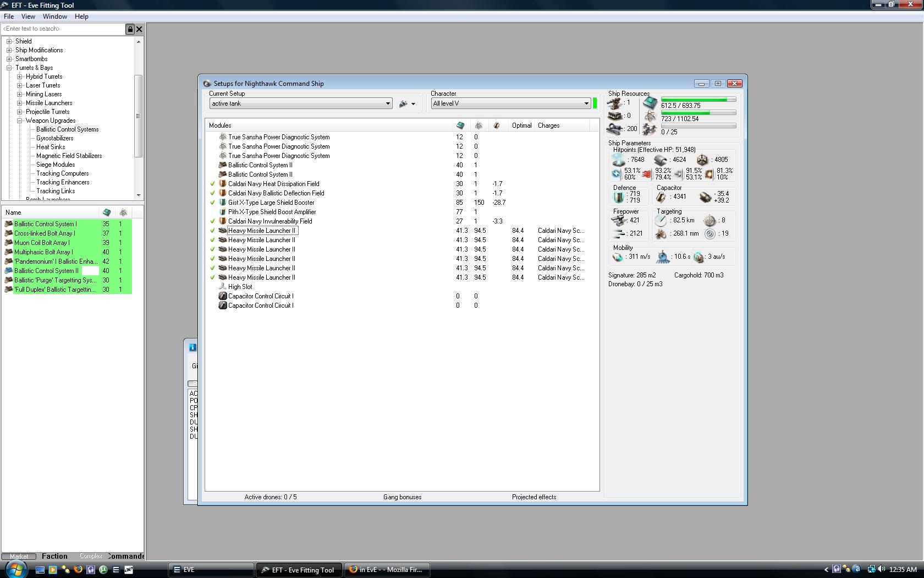Screen dimensions: 924x578
Task: Click the thermal resistance icon
Action: pyautogui.click(x=647, y=174)
